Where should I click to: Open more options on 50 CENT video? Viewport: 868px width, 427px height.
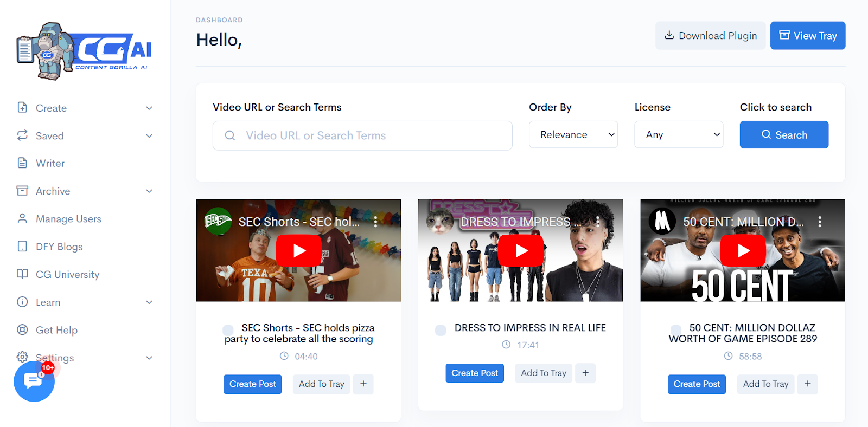820,222
